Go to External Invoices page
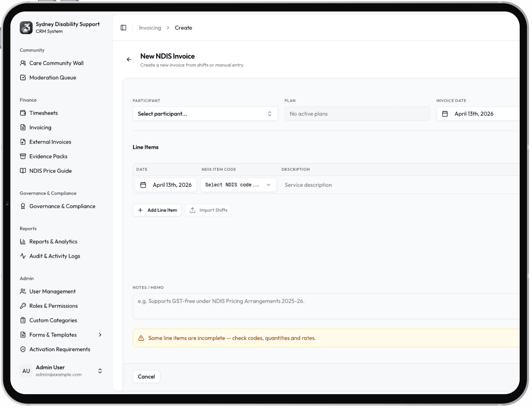532x408 pixels. 50,142
